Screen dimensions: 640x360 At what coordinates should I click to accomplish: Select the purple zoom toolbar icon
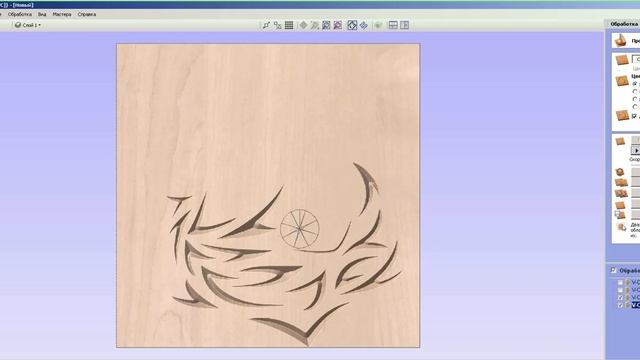click(x=338, y=25)
